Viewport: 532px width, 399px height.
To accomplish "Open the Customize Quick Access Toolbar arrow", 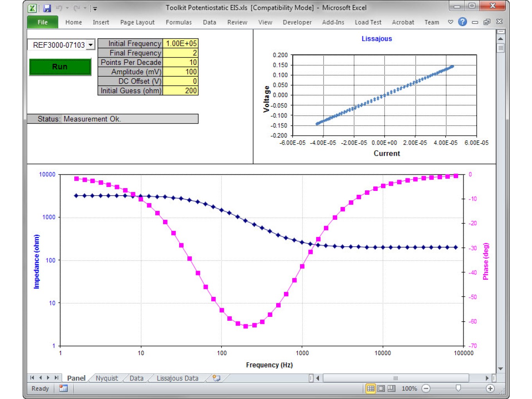I will [x=95, y=8].
